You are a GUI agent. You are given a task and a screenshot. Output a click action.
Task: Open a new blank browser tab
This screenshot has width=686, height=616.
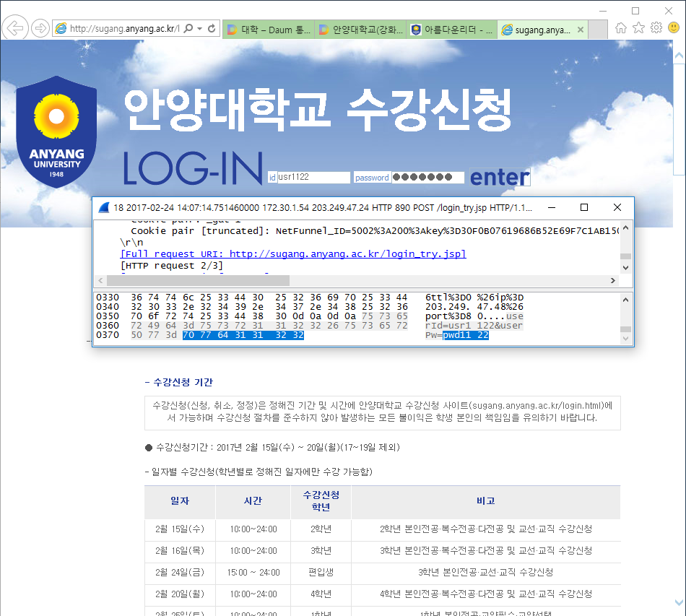point(598,30)
